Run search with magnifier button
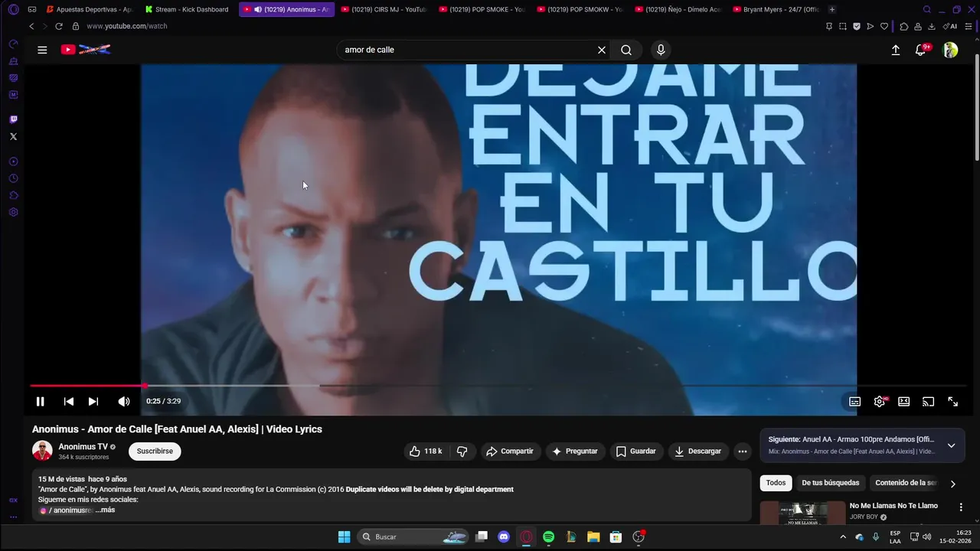This screenshot has width=980, height=551. [x=626, y=50]
